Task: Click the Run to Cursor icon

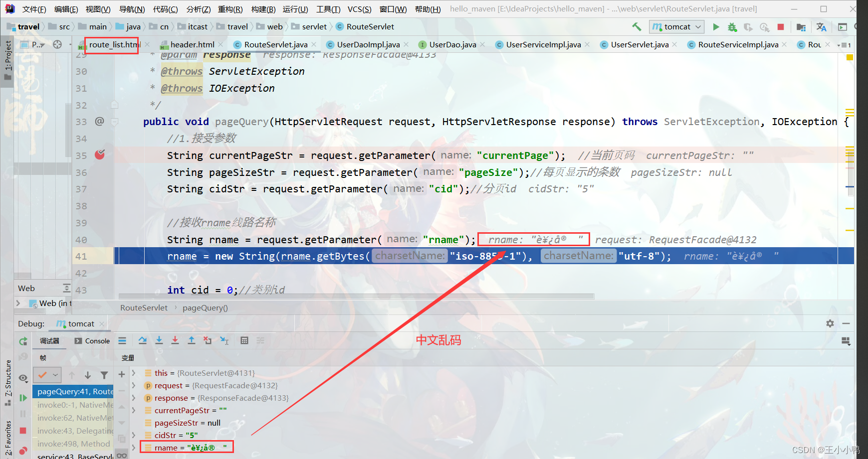Action: [x=224, y=341]
